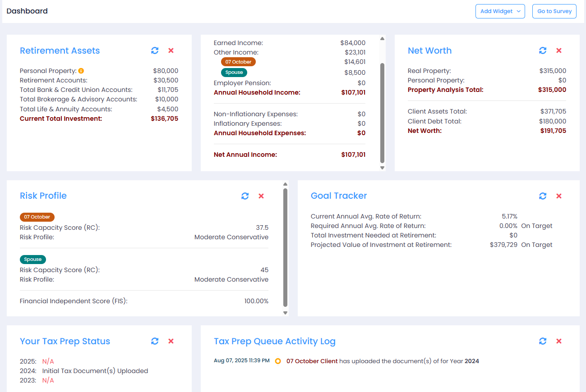Open the Add Widget dropdown

coord(500,11)
